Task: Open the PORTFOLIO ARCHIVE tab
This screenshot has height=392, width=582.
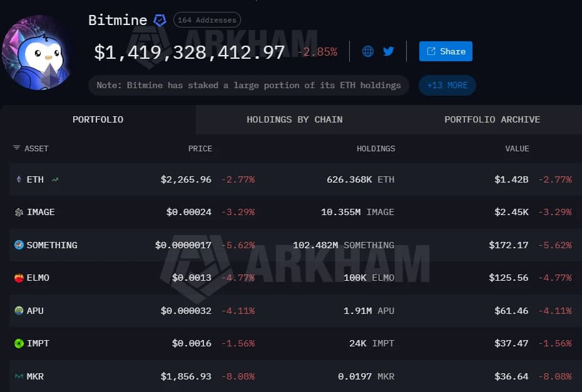Action: tap(492, 119)
